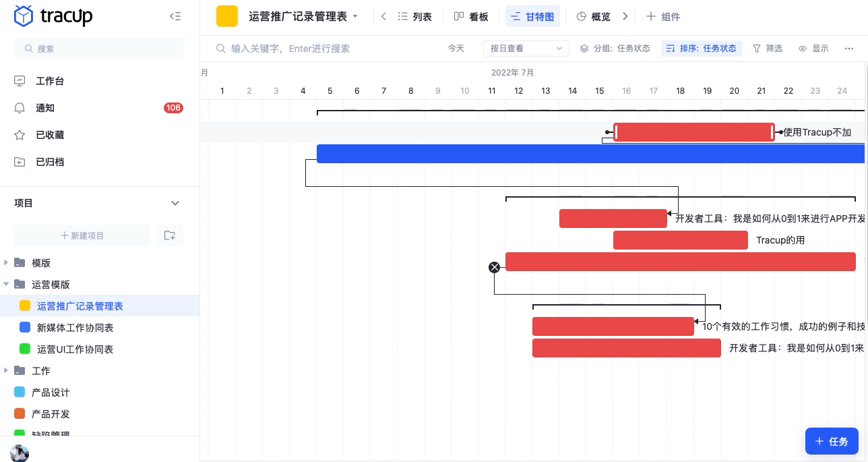The image size is (868, 462).
Task: Click the yellow swatch of 运营推广记录管理表
Action: (x=25, y=306)
